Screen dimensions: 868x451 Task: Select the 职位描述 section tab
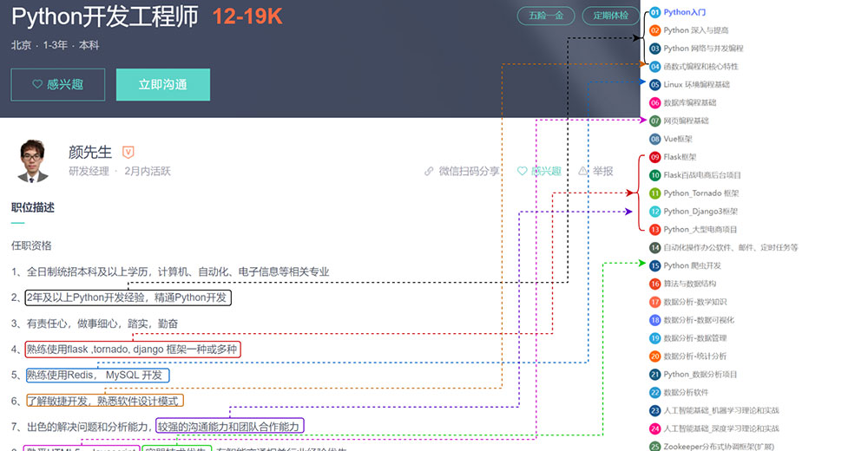click(33, 207)
